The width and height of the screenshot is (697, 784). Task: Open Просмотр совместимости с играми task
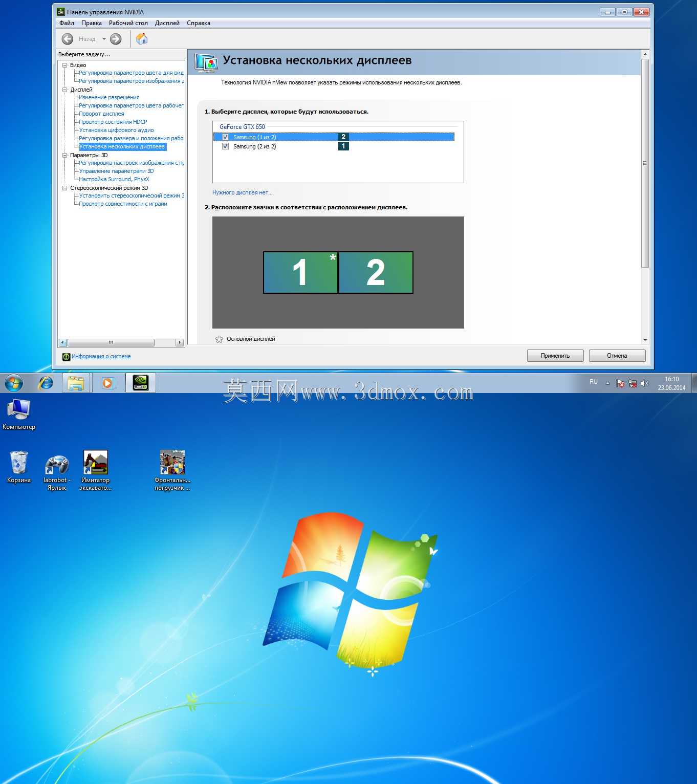[123, 204]
